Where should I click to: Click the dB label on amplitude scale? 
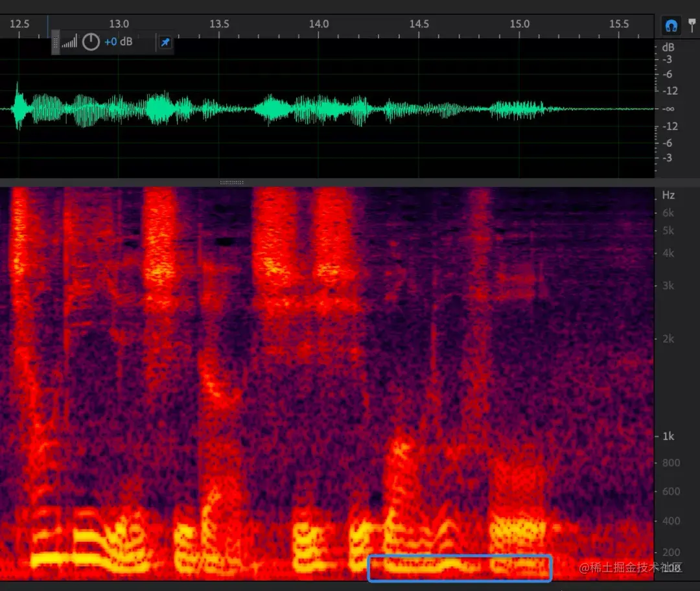(668, 47)
